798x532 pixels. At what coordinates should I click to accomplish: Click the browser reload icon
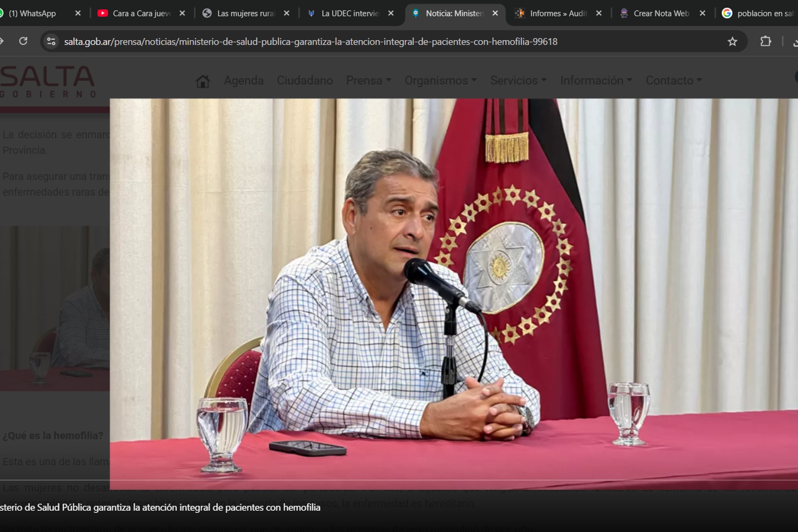(23, 41)
